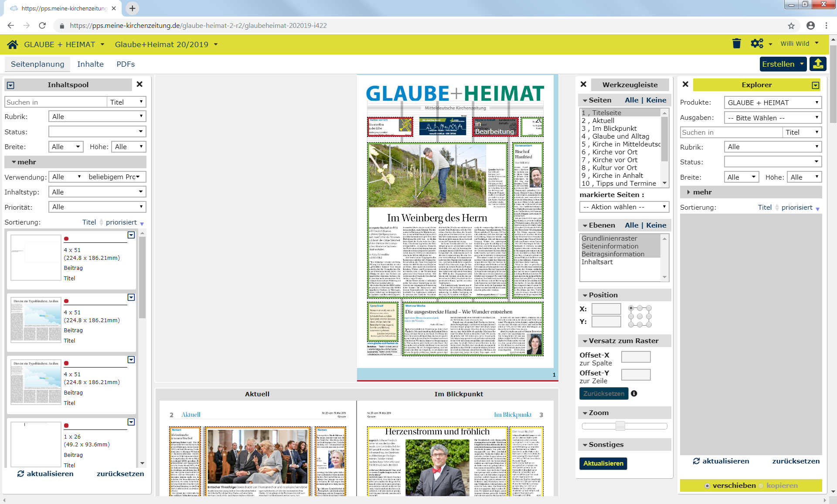Click the 'Suchen in' field in Inhaltspool
Viewport: 837px width, 504px height.
pos(56,102)
